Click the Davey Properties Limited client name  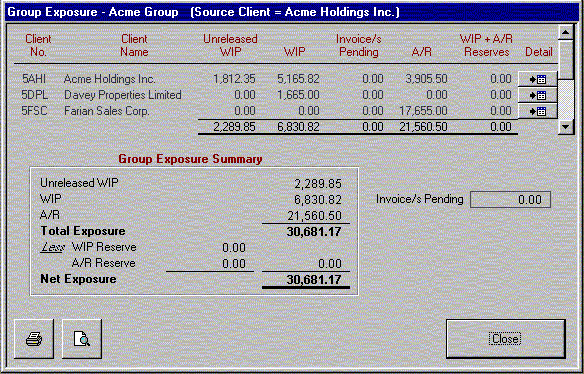[123, 95]
